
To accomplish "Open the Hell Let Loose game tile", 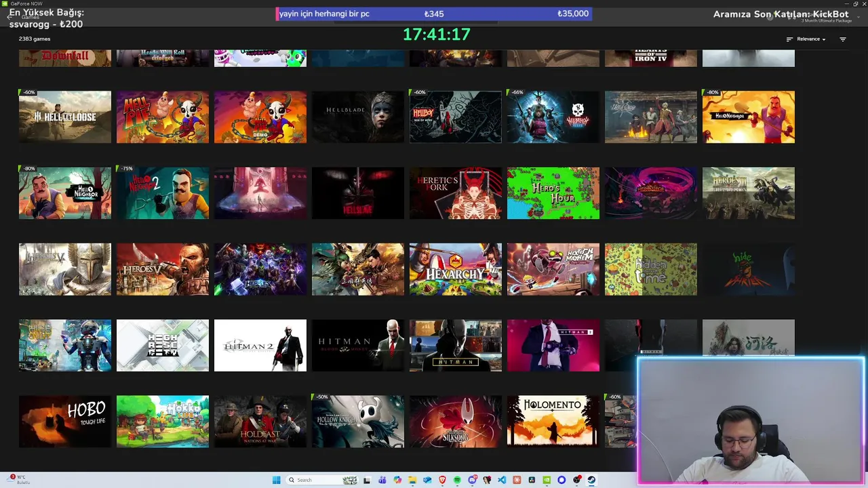I will 65,117.
